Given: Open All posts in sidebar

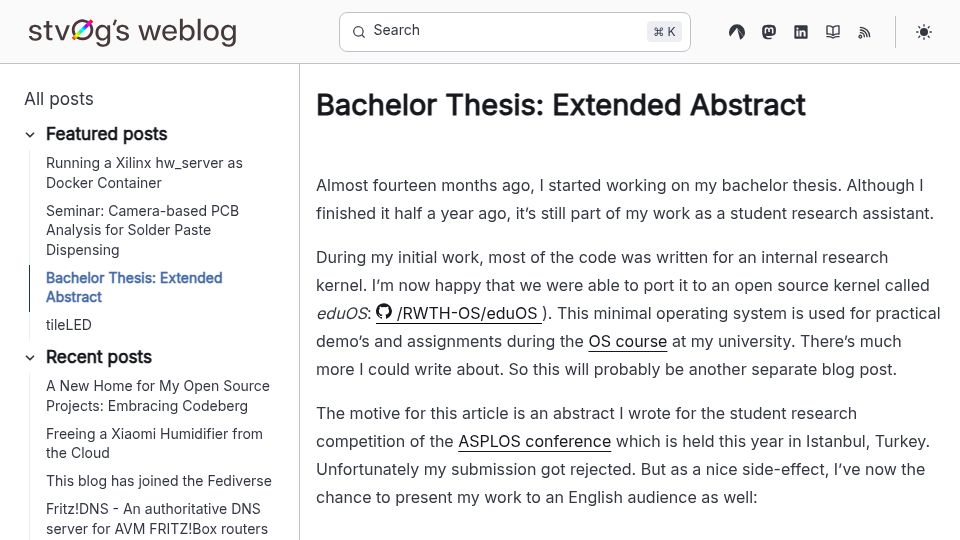Looking at the screenshot, I should [x=59, y=99].
